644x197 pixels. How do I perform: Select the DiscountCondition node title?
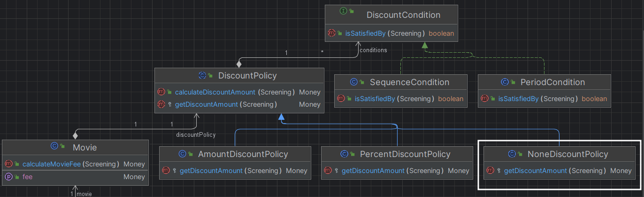(403, 15)
